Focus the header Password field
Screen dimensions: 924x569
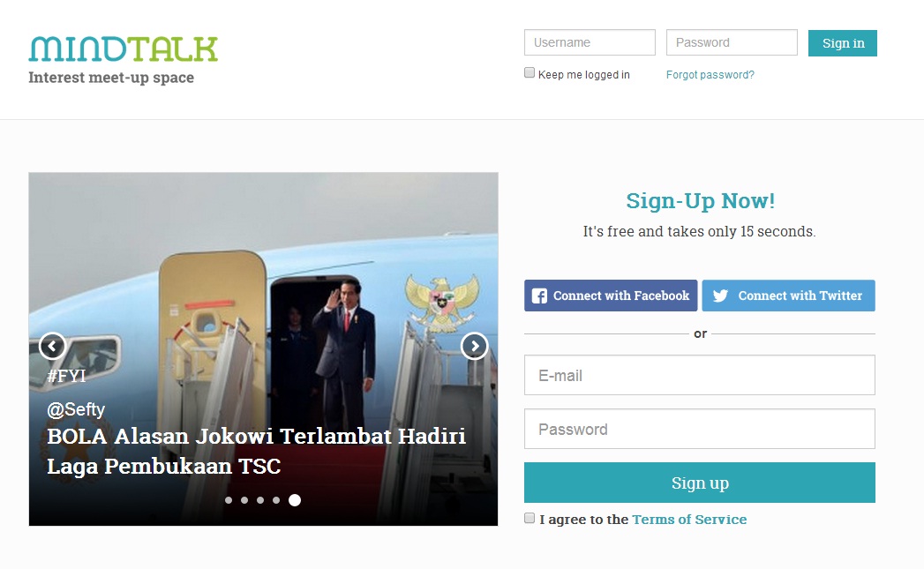coord(732,42)
